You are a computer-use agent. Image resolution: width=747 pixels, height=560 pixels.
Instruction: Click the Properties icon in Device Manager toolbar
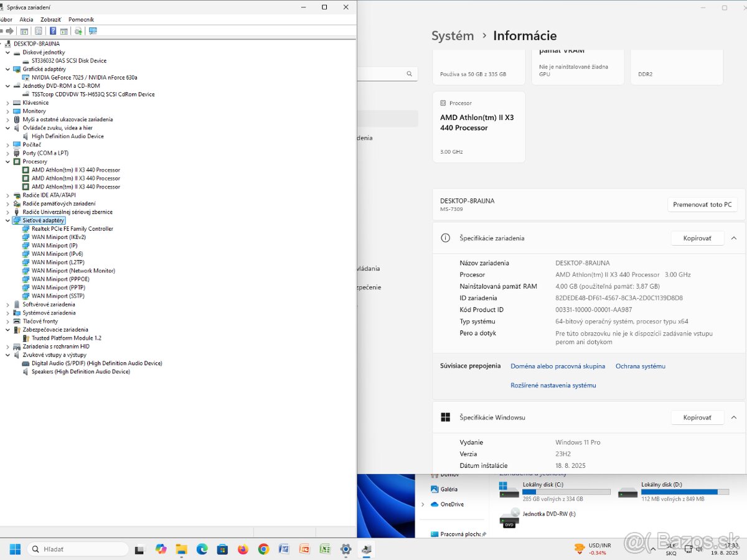pyautogui.click(x=38, y=30)
